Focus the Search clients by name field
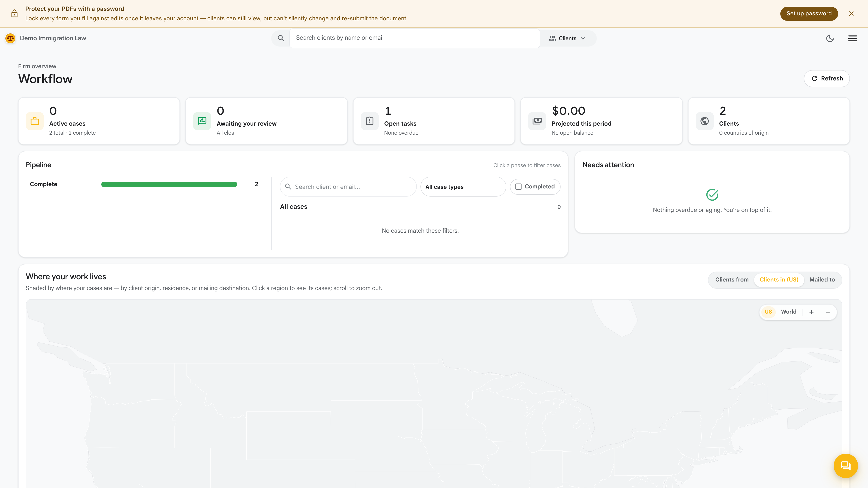The height and width of the screenshot is (488, 868). (415, 38)
